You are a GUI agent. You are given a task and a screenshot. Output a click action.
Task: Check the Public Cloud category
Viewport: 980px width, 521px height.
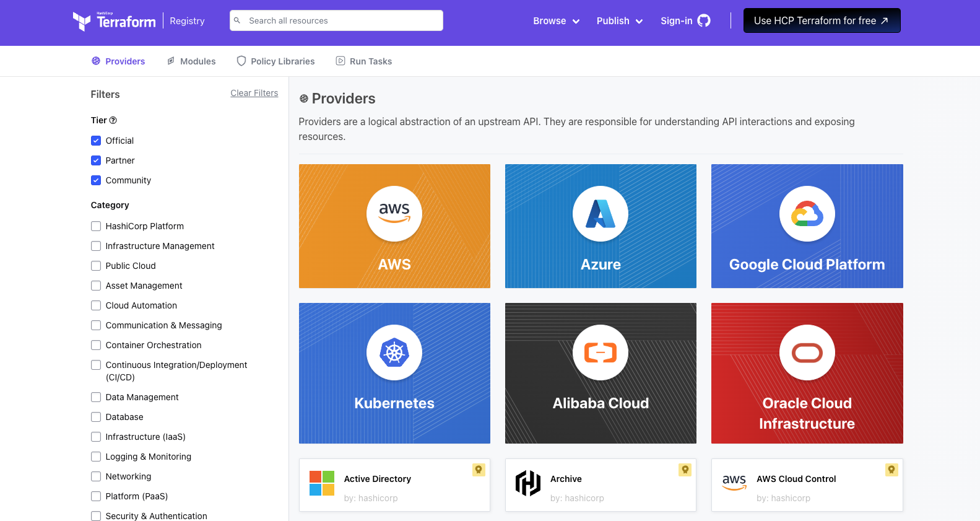pos(96,266)
